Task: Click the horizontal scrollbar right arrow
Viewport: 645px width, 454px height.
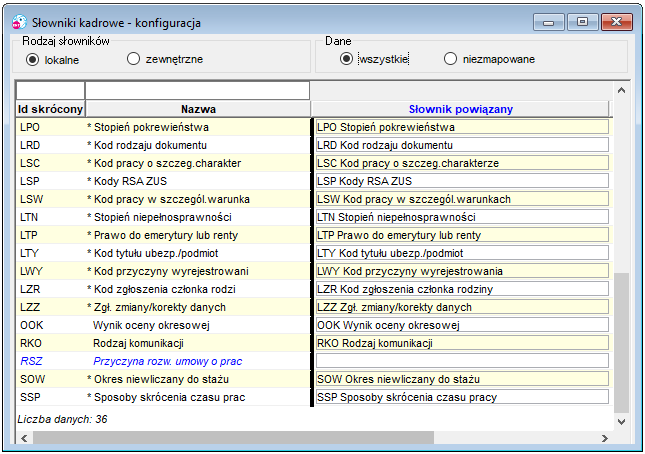Action: click(604, 438)
